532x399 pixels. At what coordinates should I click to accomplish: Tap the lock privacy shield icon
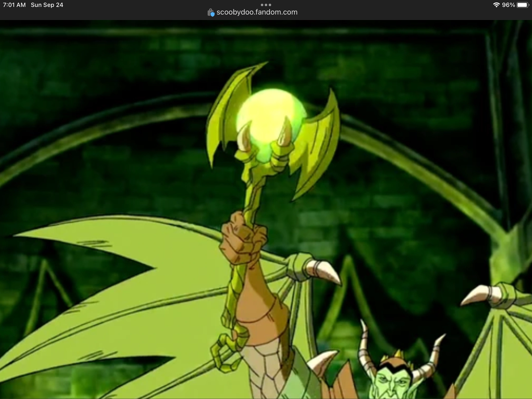point(211,12)
